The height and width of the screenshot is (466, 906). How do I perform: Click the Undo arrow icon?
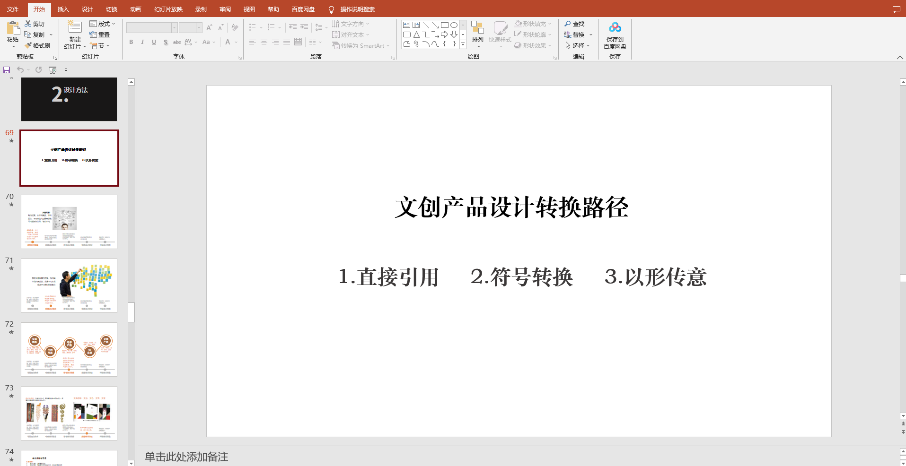pos(21,70)
